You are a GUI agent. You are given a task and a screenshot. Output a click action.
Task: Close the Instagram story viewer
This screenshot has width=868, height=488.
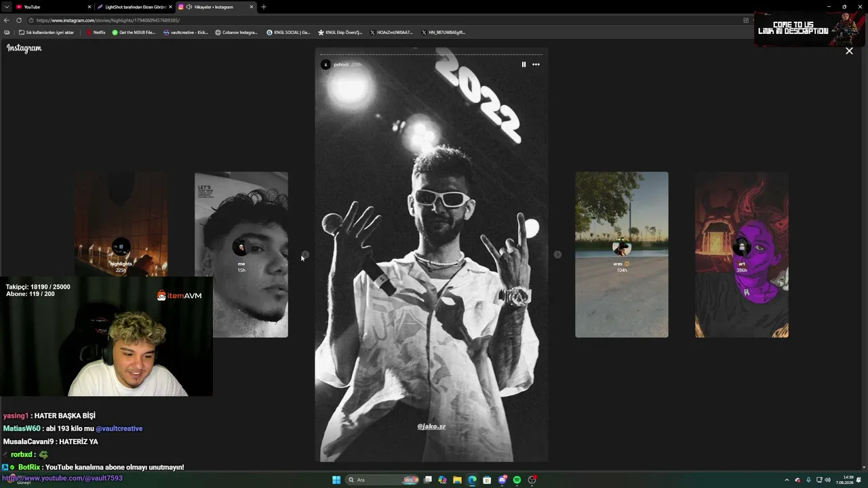[x=849, y=51]
